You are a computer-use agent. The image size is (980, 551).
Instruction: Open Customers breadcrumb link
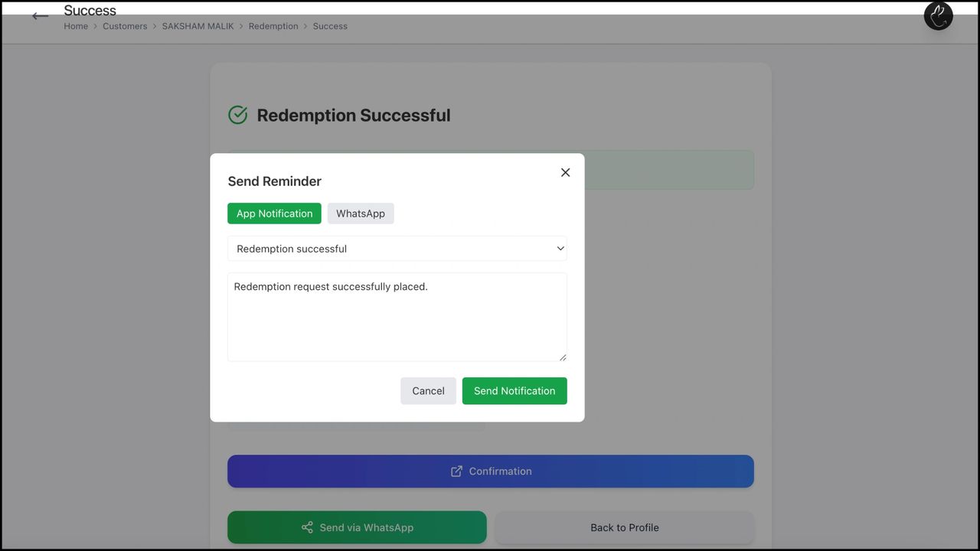(125, 26)
